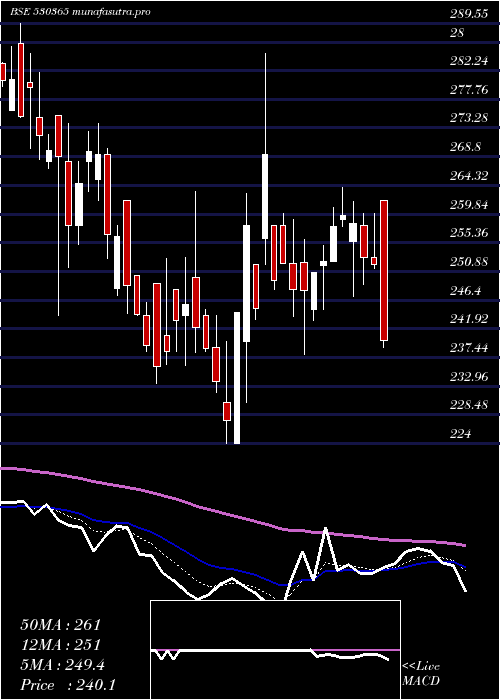This screenshot has width=500, height=700.
Task: Click the 264.32 price axis label
Action: 469,176
